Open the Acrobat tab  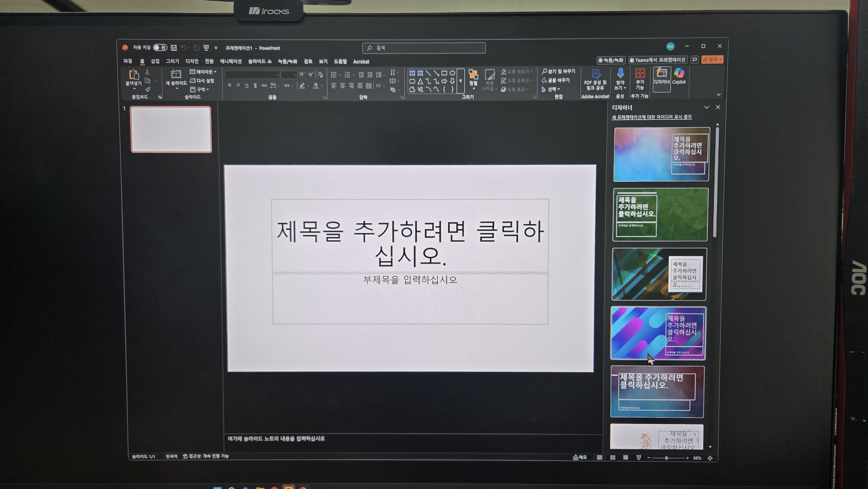point(361,62)
